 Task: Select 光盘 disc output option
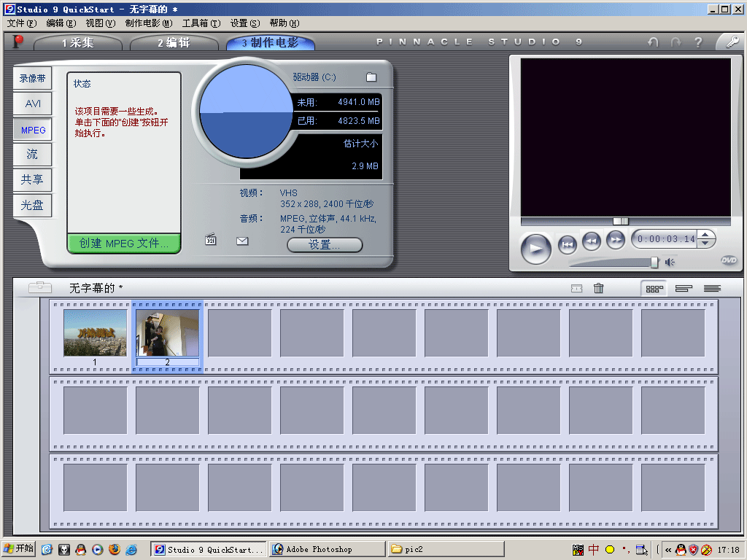coord(32,205)
